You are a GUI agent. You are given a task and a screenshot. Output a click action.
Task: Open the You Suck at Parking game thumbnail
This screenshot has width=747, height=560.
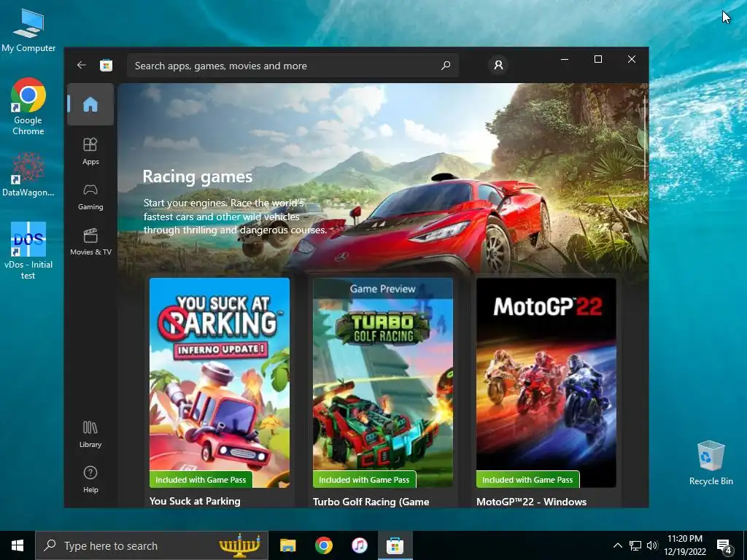(x=219, y=383)
